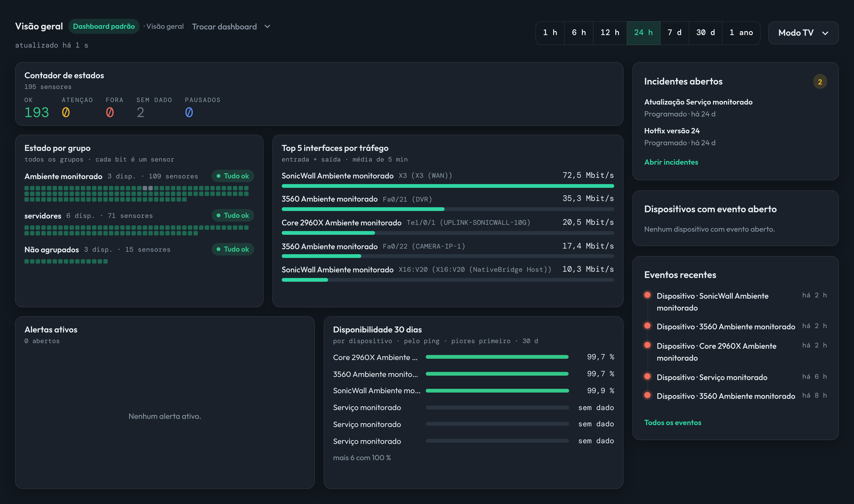Open the Ambiente monitorado group

coord(63,176)
